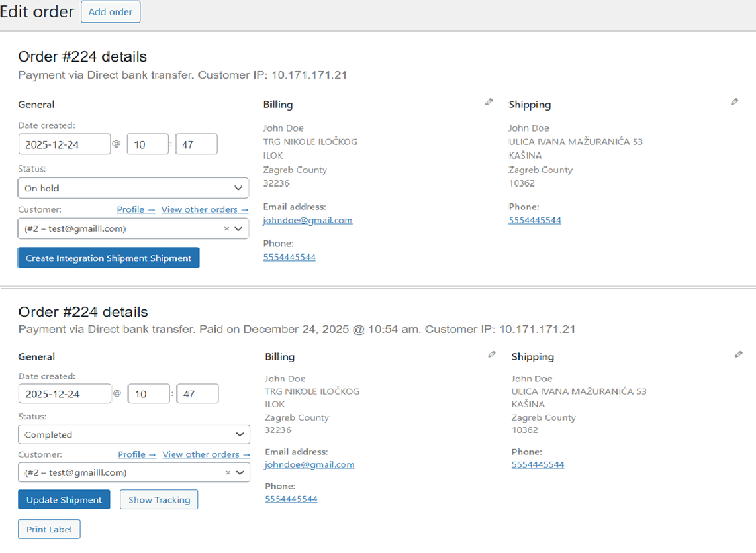Click View other orders for the customer
This screenshot has height=553, width=756.
pos(204,209)
